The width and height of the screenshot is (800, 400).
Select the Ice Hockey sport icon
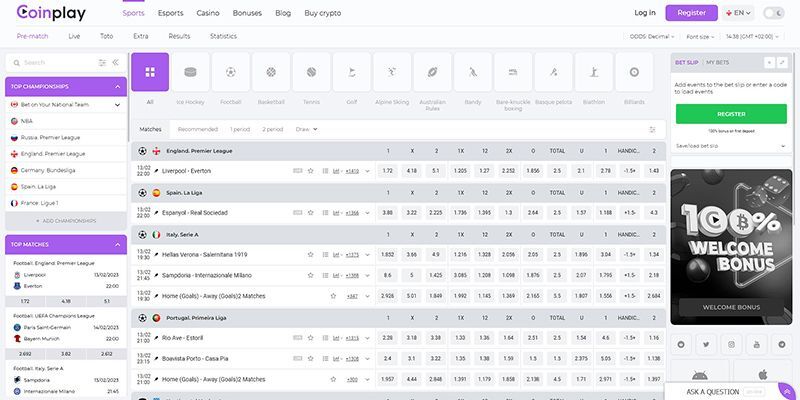(x=190, y=72)
